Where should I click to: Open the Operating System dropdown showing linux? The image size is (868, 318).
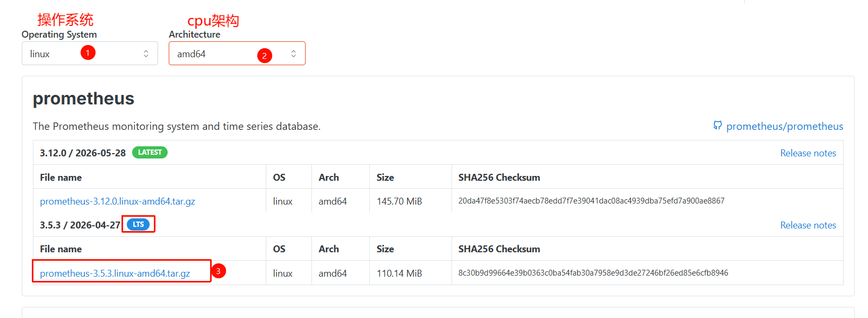[90, 54]
